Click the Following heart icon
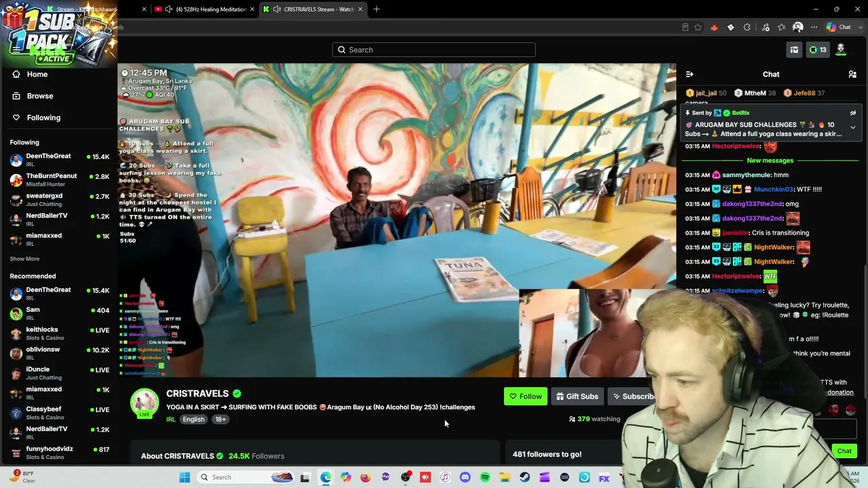 (x=16, y=118)
